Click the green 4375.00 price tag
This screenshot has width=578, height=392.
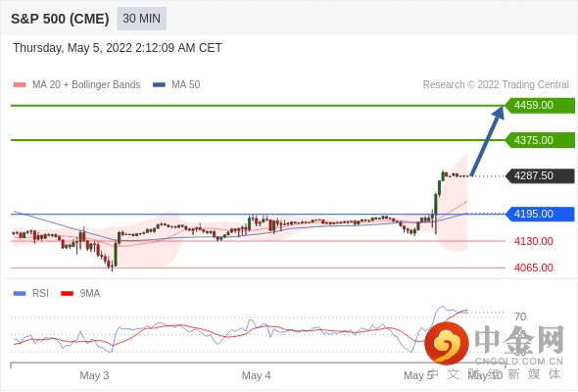pos(540,140)
